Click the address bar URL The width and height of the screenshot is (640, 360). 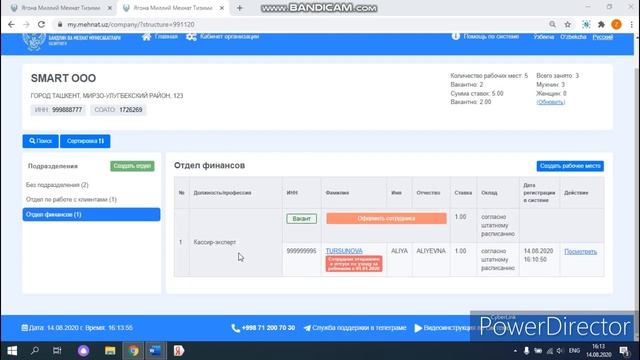(x=131, y=24)
